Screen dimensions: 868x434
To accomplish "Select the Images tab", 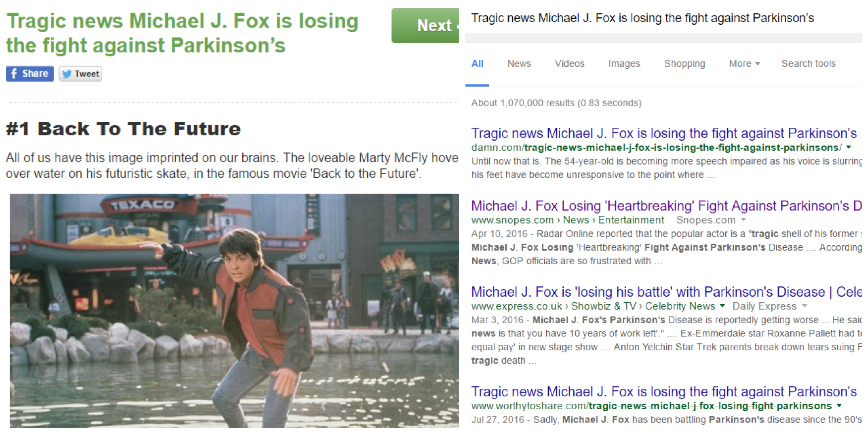I will pyautogui.click(x=624, y=63).
